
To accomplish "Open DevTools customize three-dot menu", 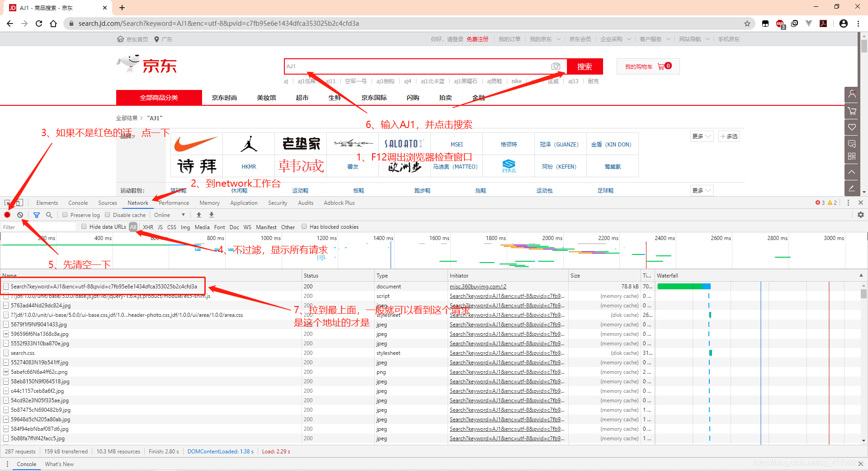I will (x=848, y=203).
